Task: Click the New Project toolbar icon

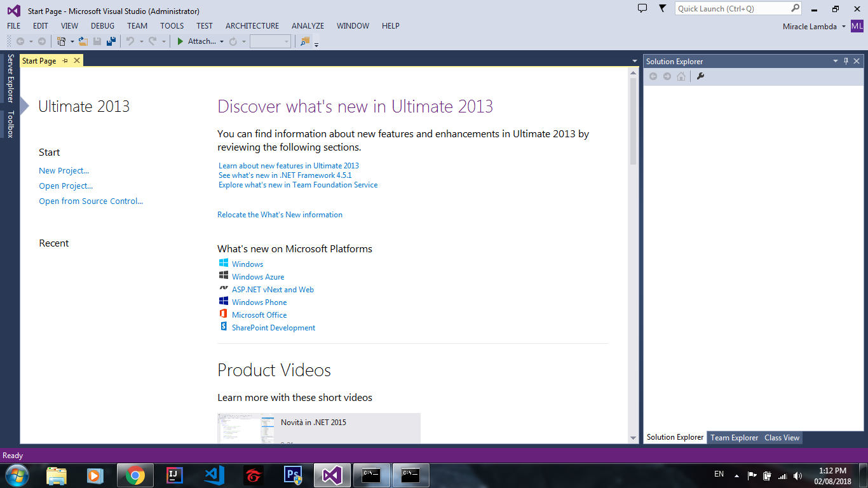Action: (x=61, y=41)
